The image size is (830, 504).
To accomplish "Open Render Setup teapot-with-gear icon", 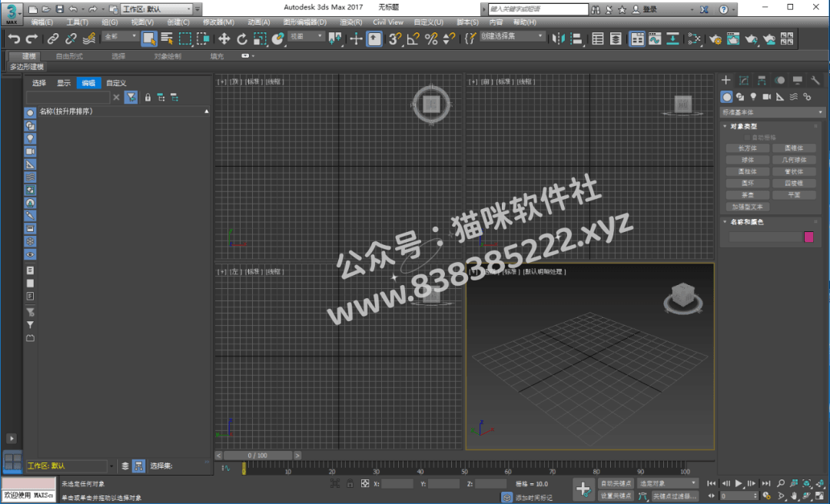I will 715,38.
